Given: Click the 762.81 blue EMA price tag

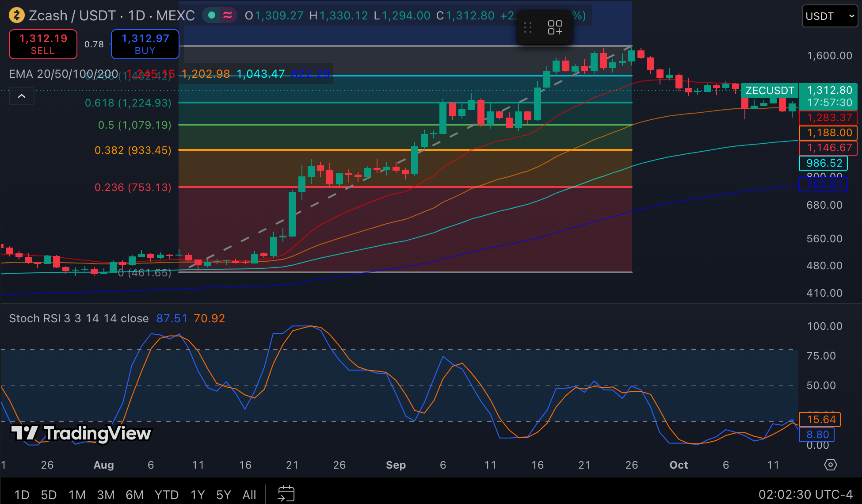Looking at the screenshot, I should 824,185.
